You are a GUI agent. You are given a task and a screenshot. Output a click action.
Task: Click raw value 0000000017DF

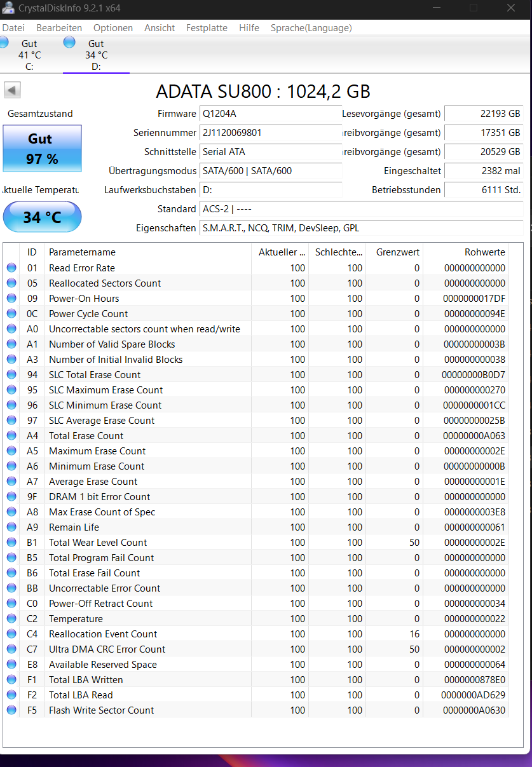pyautogui.click(x=474, y=299)
